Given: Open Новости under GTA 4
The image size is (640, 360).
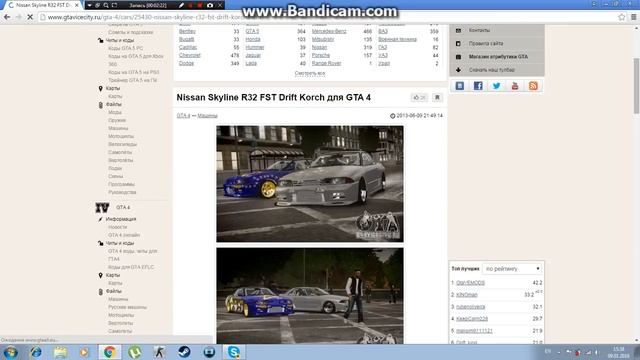Looking at the screenshot, I should (118, 227).
